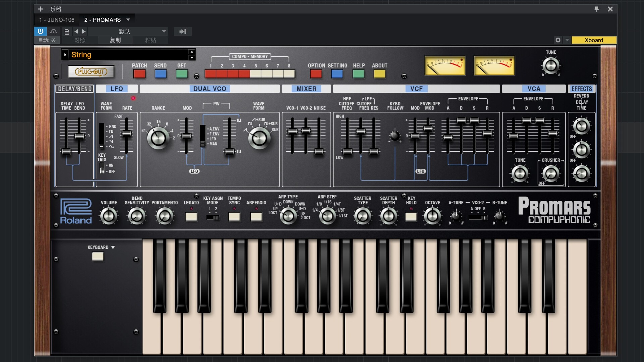Go to next preset arrow
This screenshot has height=362, width=644.
coord(84,32)
